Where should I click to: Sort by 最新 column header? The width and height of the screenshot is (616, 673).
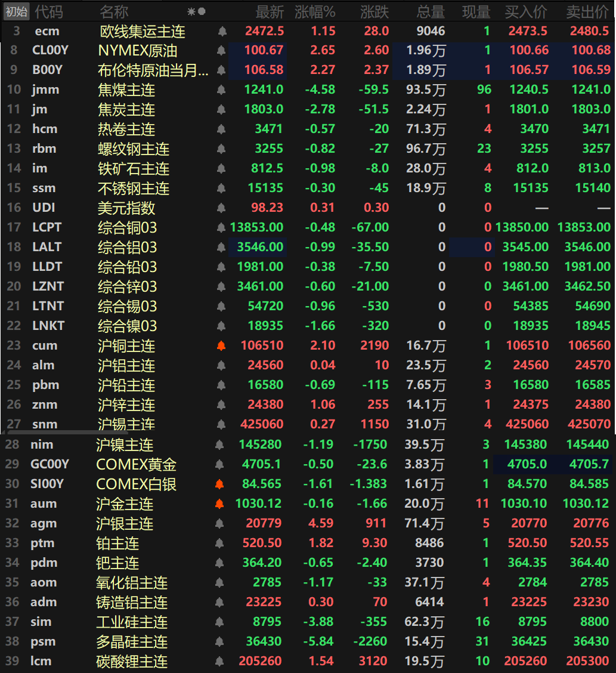270,12
